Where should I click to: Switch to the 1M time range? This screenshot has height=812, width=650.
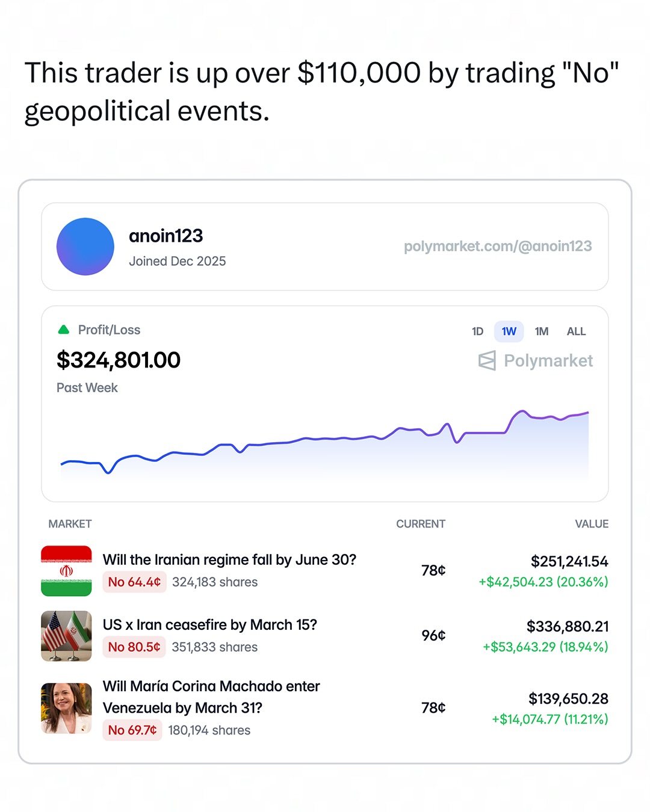coord(541,331)
